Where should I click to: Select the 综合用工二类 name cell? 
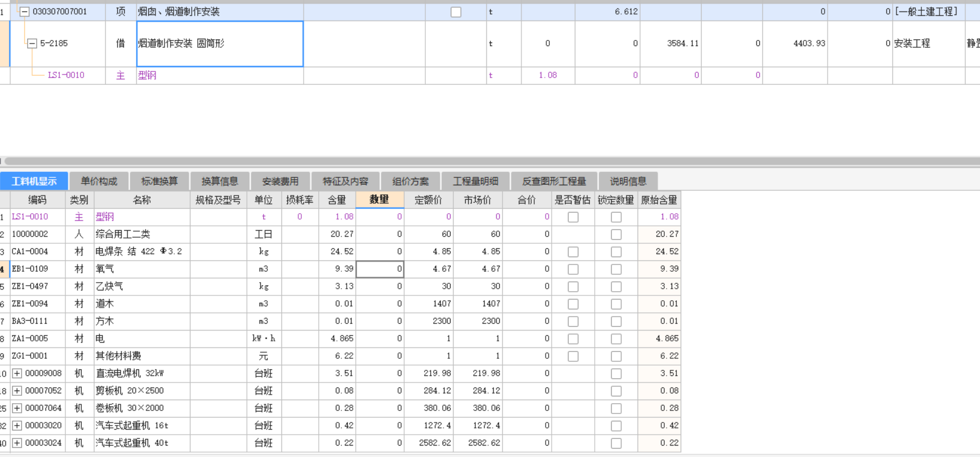[142, 234]
